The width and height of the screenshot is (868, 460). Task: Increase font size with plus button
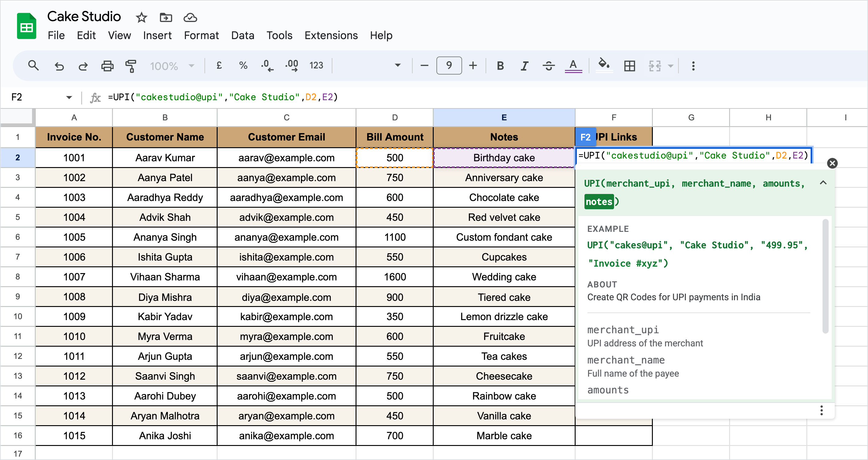click(473, 65)
